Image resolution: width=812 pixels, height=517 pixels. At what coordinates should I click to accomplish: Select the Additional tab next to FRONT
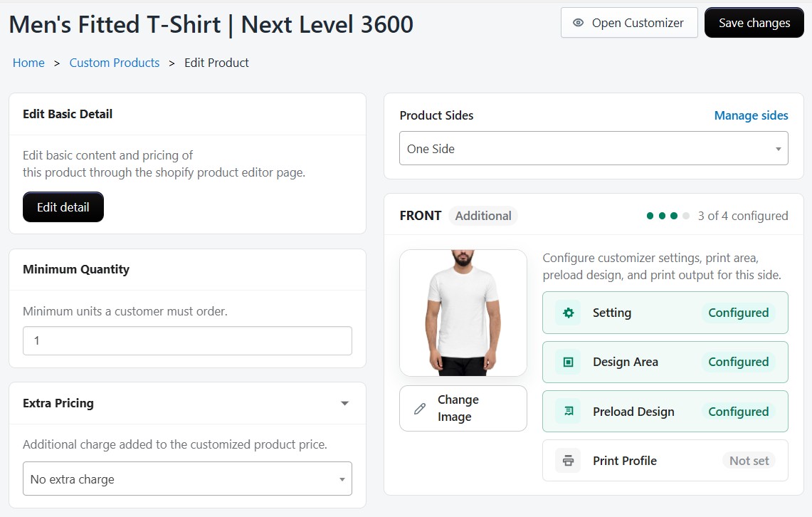[483, 215]
